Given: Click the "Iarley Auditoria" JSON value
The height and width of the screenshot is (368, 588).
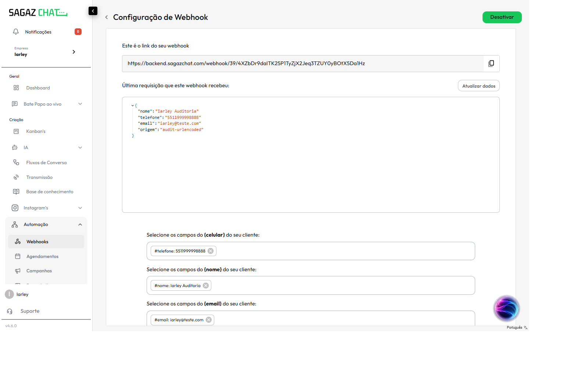Looking at the screenshot, I should (x=177, y=112).
